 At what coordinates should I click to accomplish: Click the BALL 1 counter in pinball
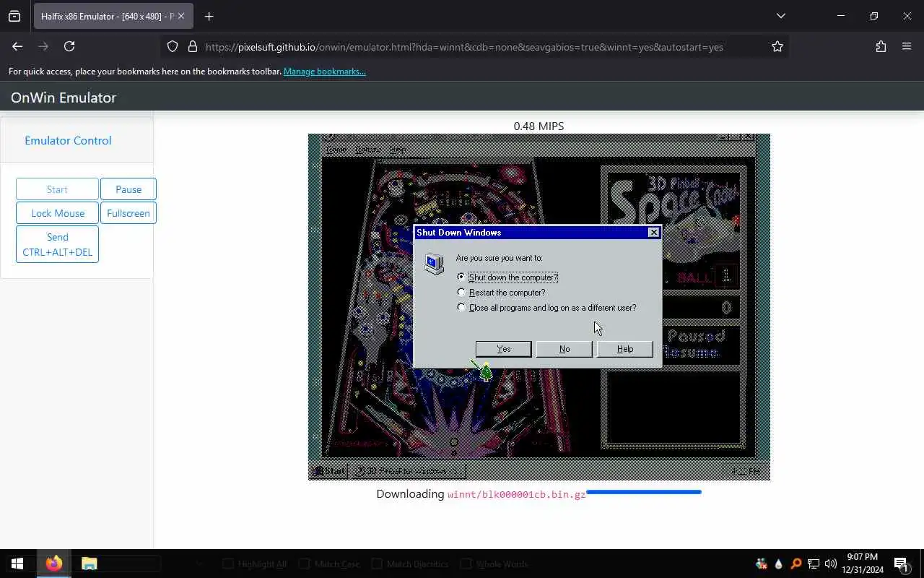point(705,276)
